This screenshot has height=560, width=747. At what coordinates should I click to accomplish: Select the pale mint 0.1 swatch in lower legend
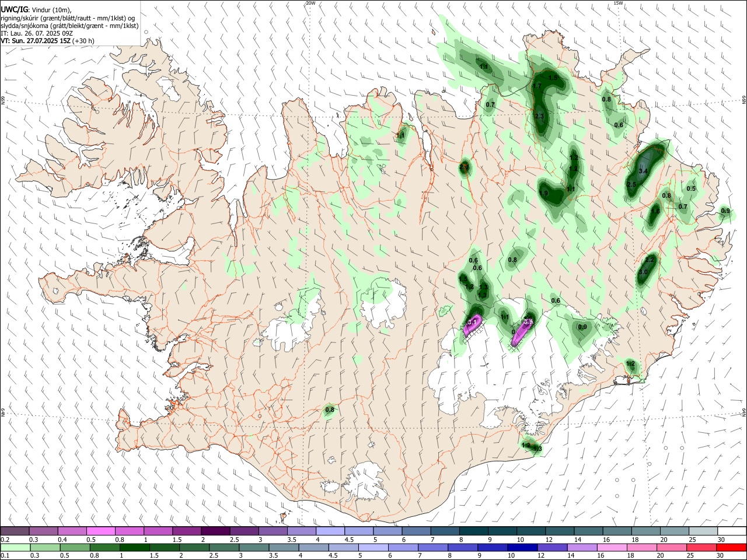pos(15,547)
